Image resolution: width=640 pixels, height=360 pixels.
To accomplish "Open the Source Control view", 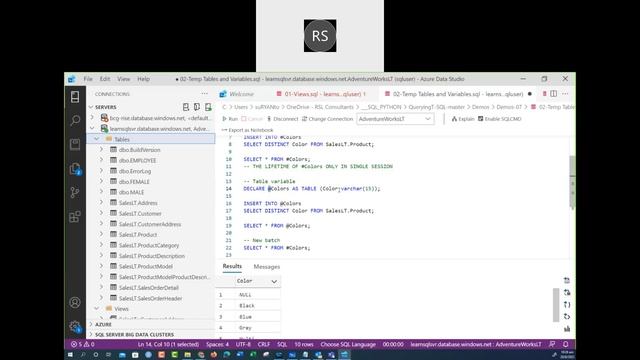I will coord(75,192).
